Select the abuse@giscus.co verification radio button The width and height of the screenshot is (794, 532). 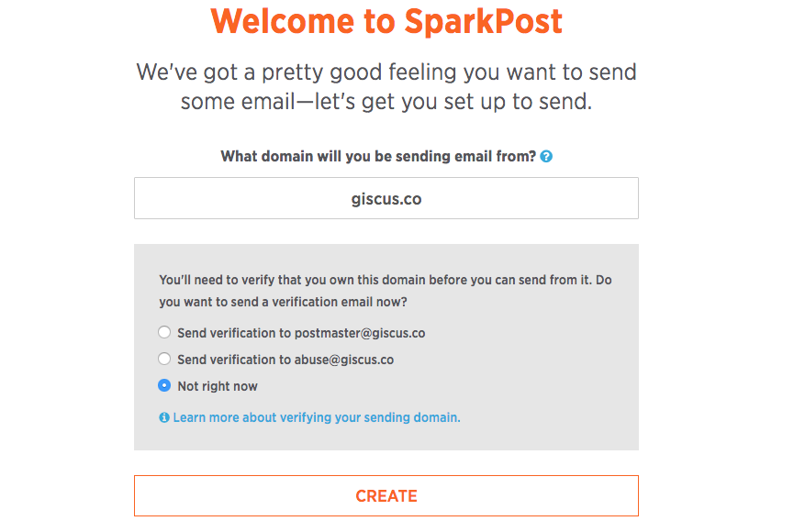click(164, 359)
